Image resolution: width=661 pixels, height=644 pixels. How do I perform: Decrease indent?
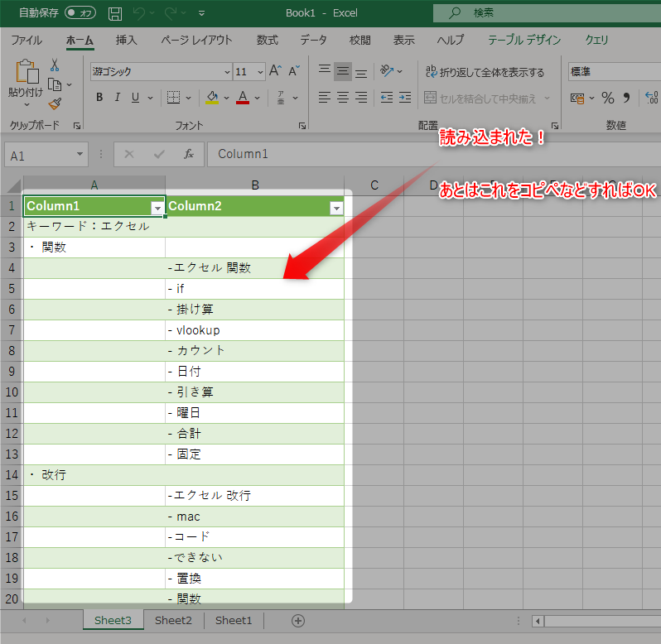tap(387, 98)
